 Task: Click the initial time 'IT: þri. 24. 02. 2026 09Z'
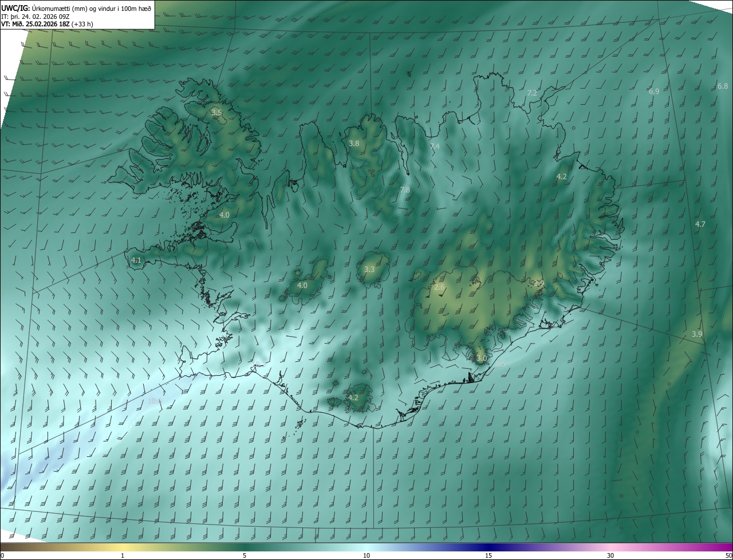36,16
